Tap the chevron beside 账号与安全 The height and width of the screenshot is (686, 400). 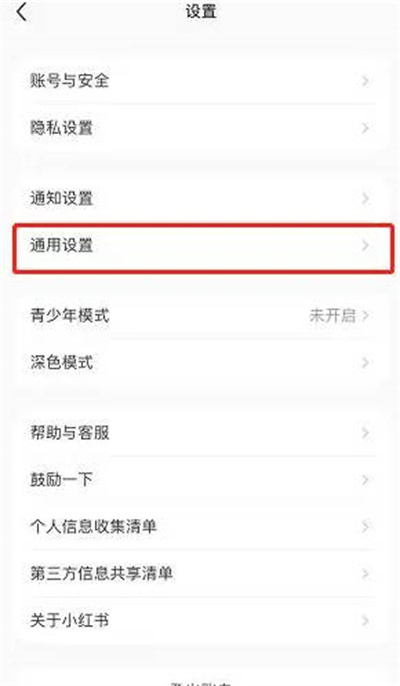point(365,81)
